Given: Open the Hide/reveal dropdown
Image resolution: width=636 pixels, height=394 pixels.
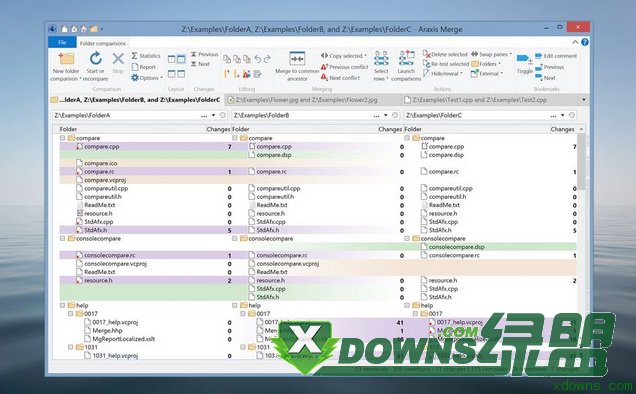Looking at the screenshot, I should (443, 73).
